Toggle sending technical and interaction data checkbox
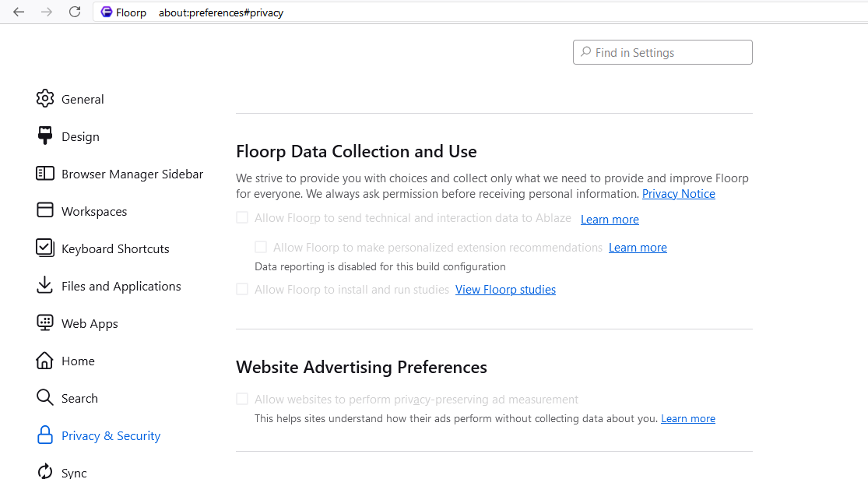 (x=242, y=218)
